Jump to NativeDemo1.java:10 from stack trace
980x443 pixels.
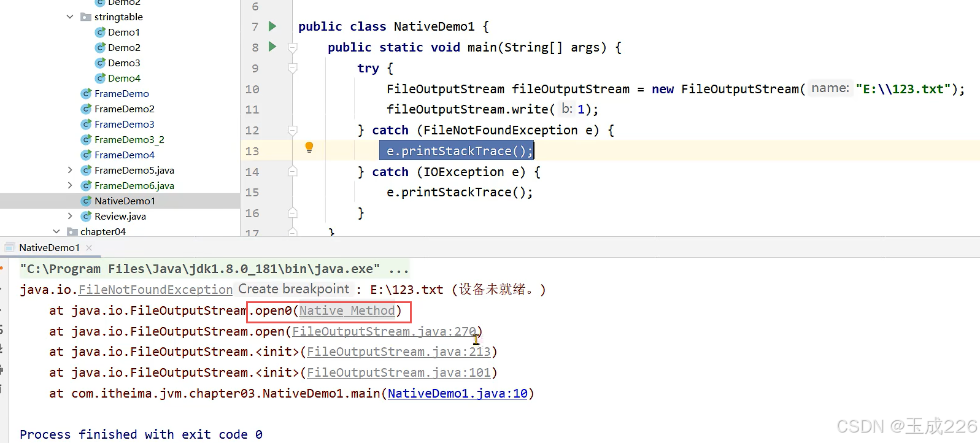pos(458,393)
